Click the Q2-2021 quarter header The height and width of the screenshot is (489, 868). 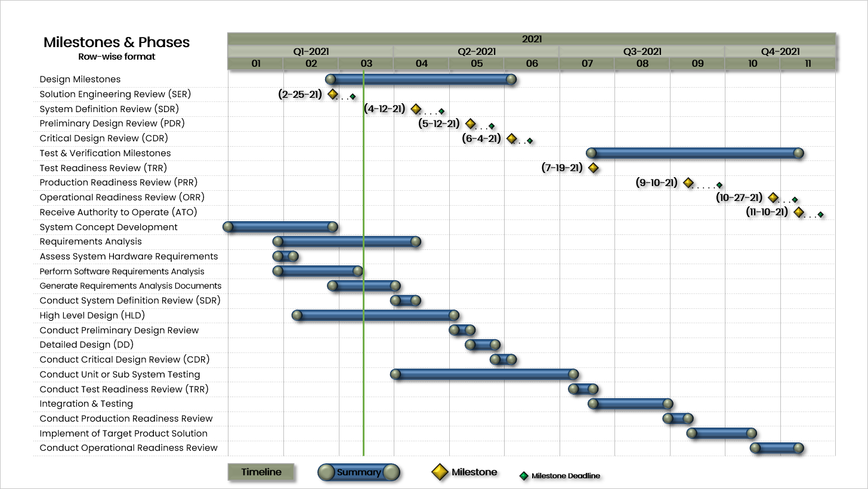[477, 52]
